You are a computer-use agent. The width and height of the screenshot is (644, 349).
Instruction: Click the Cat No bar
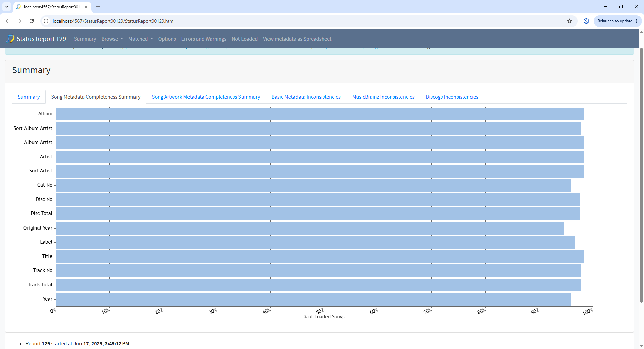[314, 185]
